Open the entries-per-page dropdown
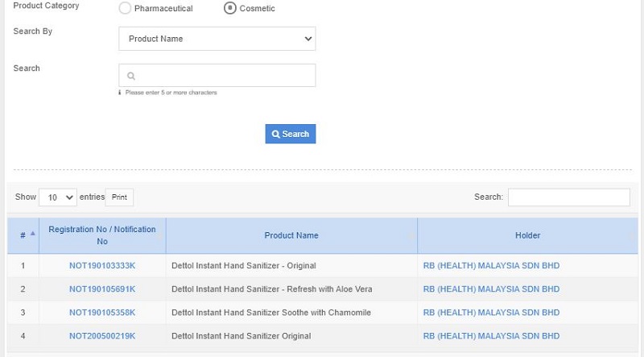644x357 pixels. (x=58, y=197)
